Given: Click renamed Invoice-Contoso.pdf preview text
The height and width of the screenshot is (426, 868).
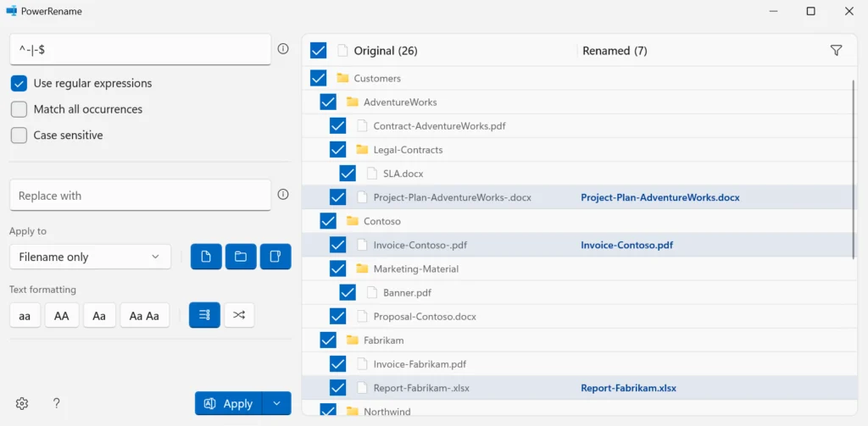Looking at the screenshot, I should [x=626, y=245].
